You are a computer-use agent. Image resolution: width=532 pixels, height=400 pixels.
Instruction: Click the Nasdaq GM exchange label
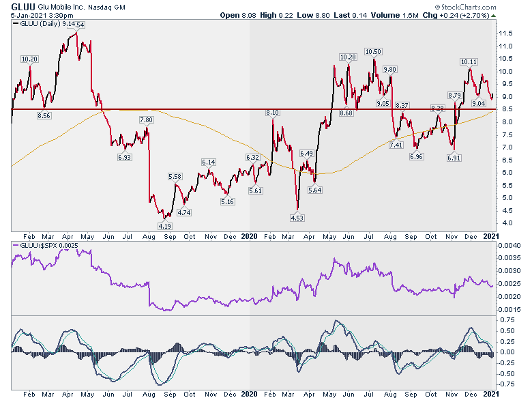point(106,7)
